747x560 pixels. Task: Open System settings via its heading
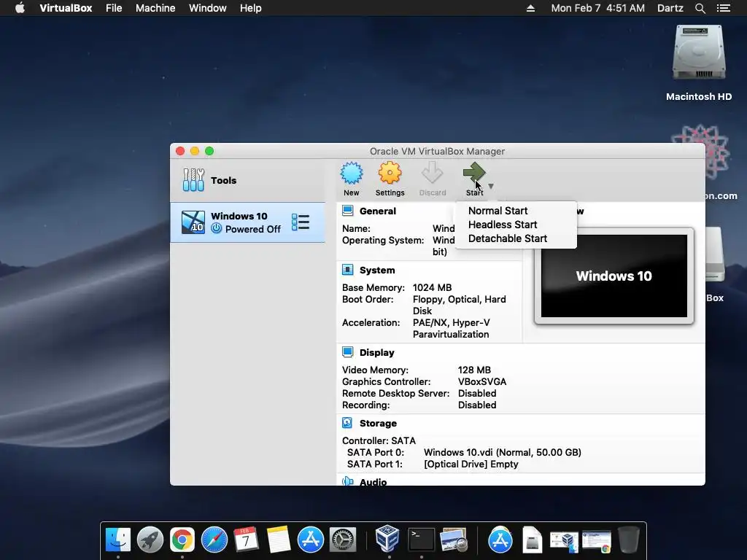tap(377, 270)
